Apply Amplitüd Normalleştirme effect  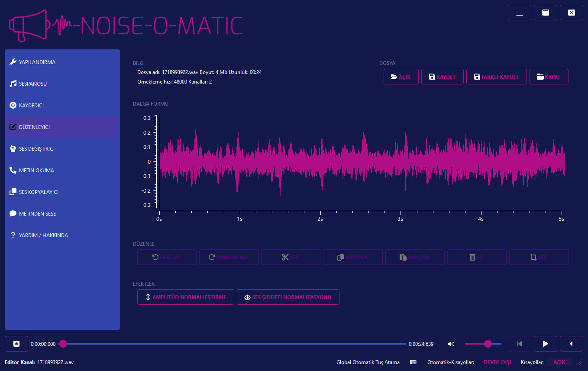pyautogui.click(x=185, y=297)
